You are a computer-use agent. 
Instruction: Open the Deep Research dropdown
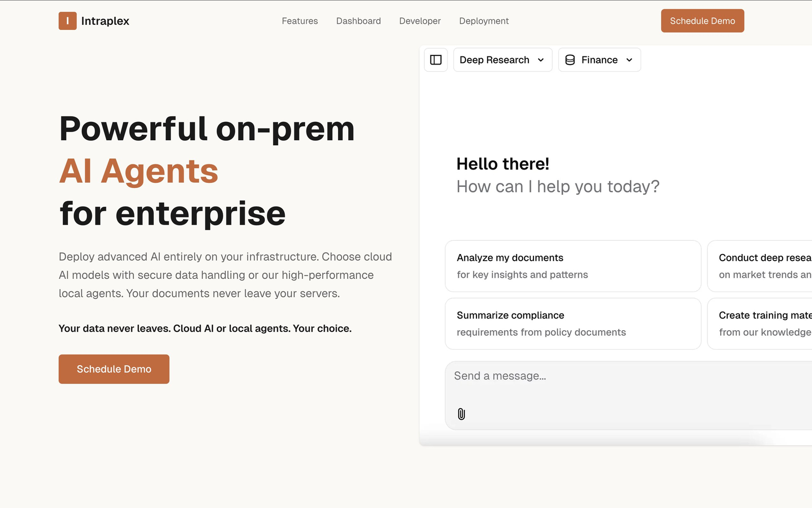pos(502,60)
